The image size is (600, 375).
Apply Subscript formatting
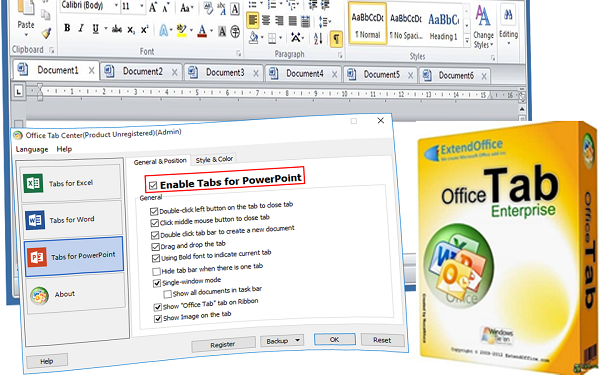[131, 30]
